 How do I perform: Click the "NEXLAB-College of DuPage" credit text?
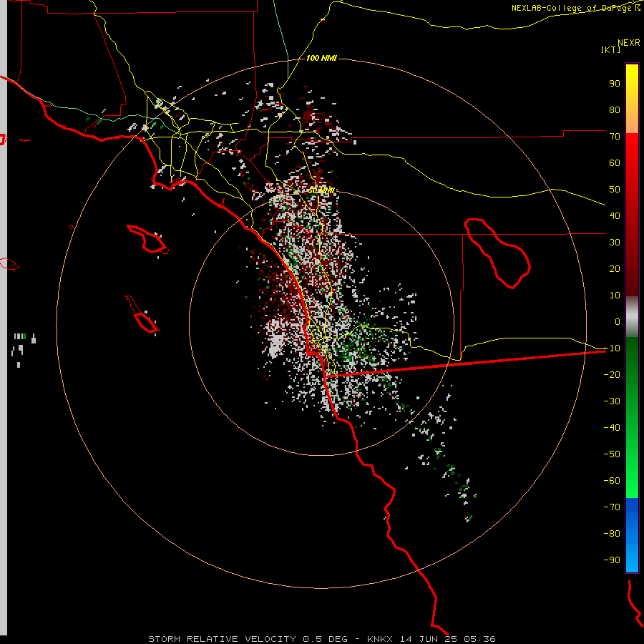pos(571,8)
